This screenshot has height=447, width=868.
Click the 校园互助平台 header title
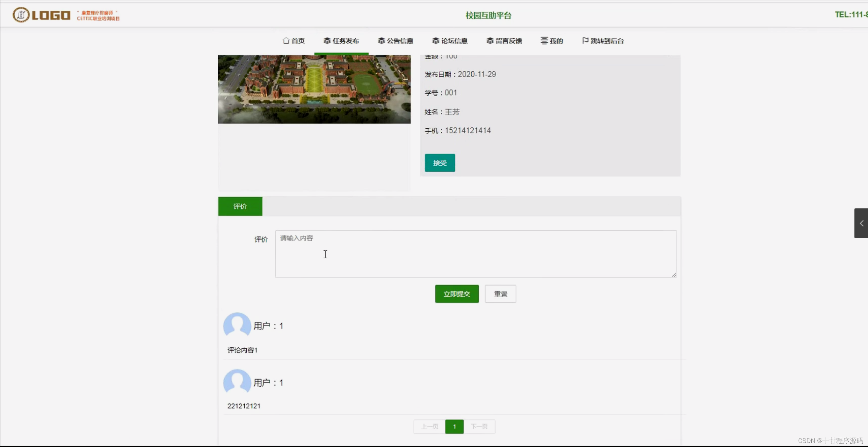488,15
